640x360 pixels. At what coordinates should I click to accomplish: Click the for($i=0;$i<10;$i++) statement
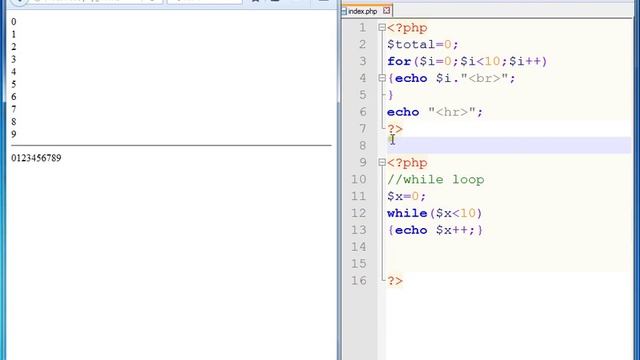tap(467, 61)
